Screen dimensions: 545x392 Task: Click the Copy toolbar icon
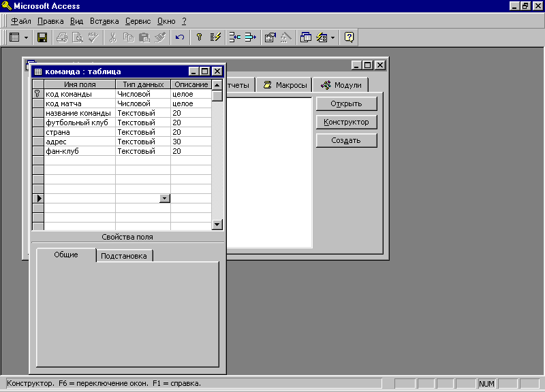click(128, 37)
